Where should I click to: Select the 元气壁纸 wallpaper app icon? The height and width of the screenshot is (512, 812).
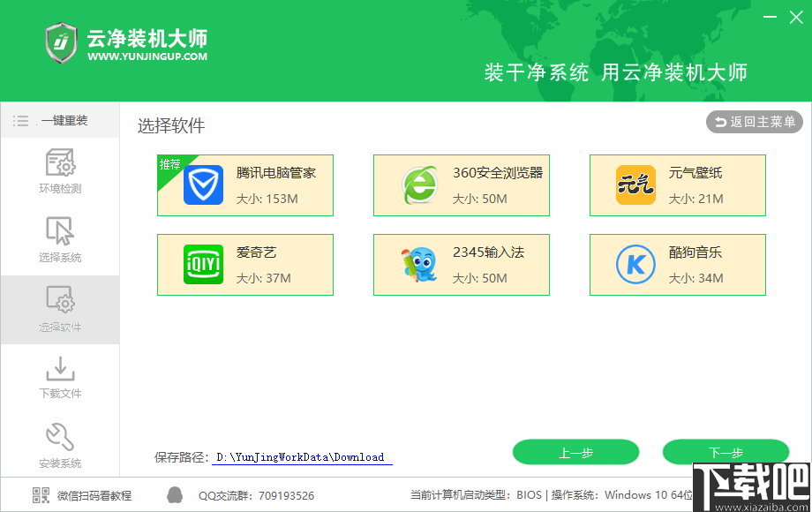point(635,184)
